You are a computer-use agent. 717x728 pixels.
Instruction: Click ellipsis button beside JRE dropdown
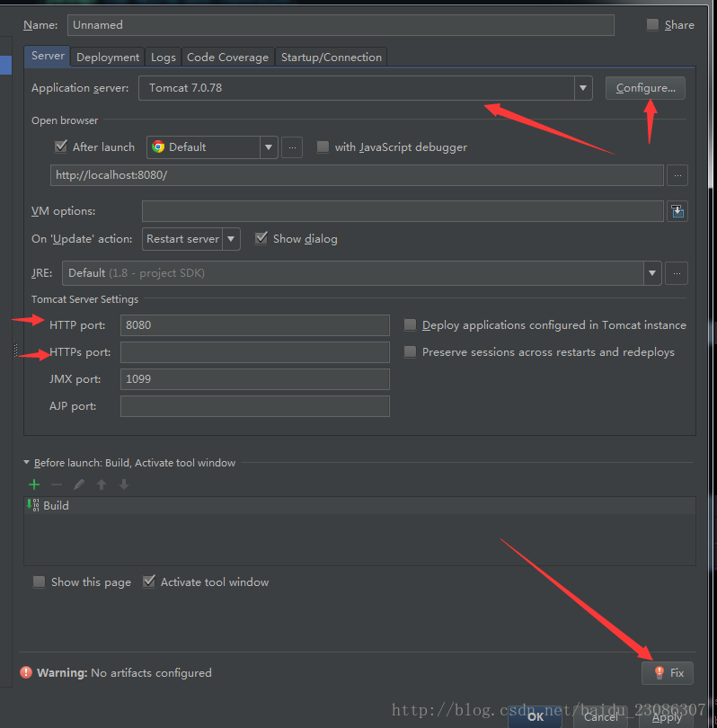[x=677, y=273]
